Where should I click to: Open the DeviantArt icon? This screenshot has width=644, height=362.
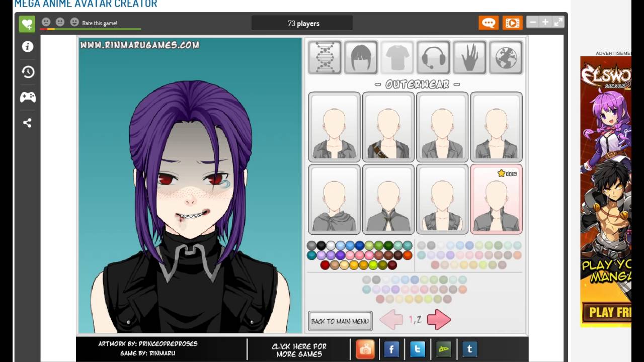point(444,349)
